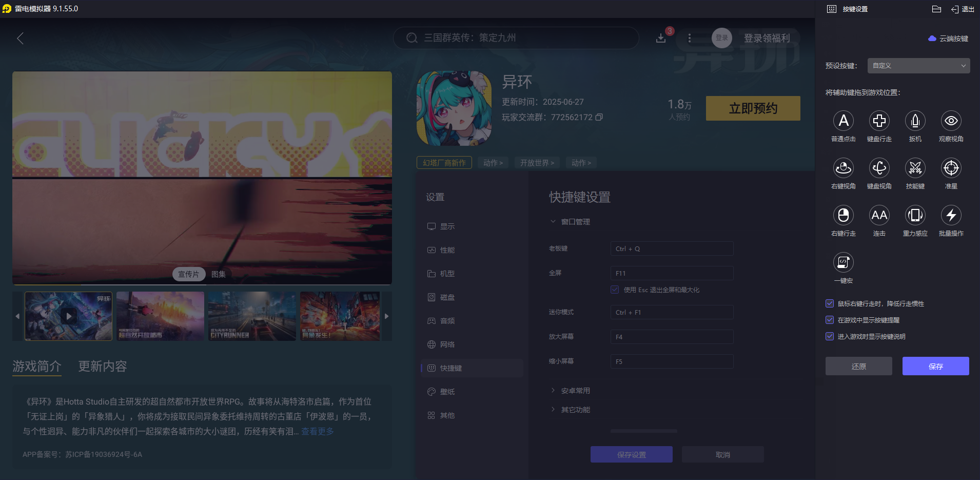Add a 技能键 skill key mapping
This screenshot has width=980, height=480.
(x=915, y=168)
